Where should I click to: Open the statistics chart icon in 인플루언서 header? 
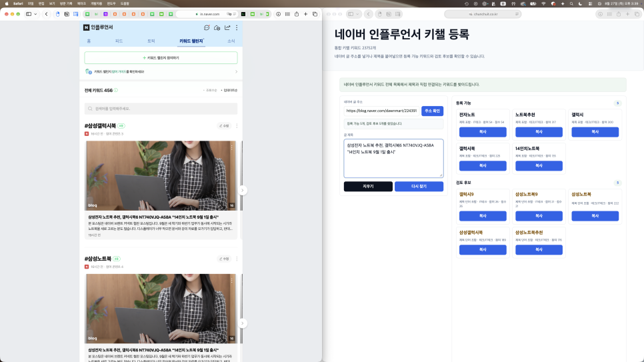(227, 27)
